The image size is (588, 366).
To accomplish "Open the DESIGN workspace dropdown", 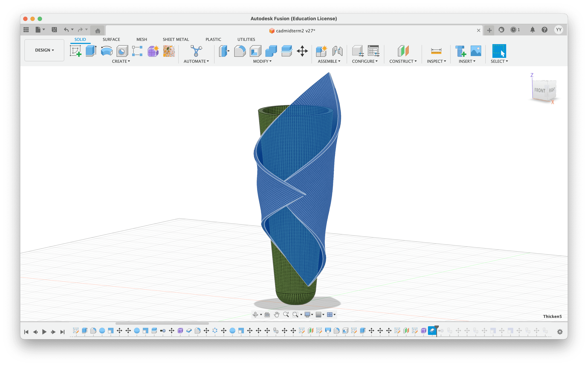I will [44, 50].
